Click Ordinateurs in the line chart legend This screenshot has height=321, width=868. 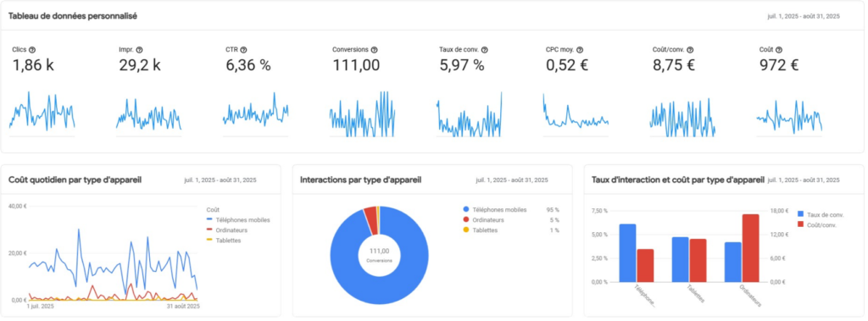coord(231,230)
